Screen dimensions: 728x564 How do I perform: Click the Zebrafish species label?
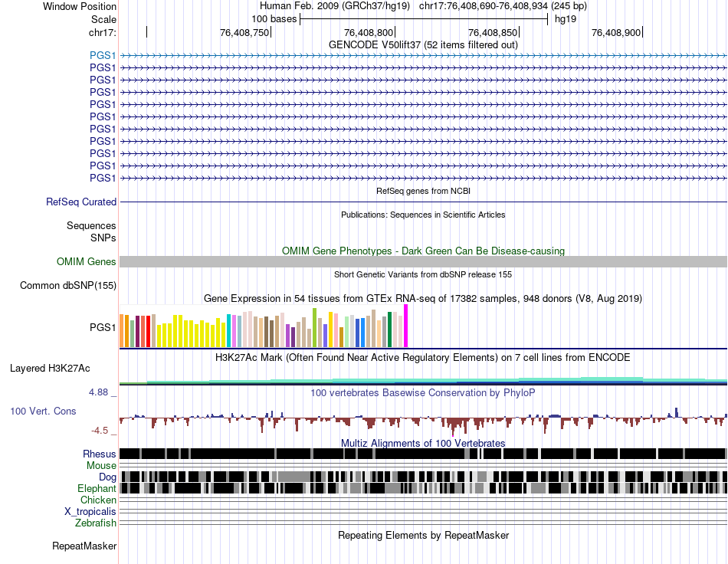(96, 523)
